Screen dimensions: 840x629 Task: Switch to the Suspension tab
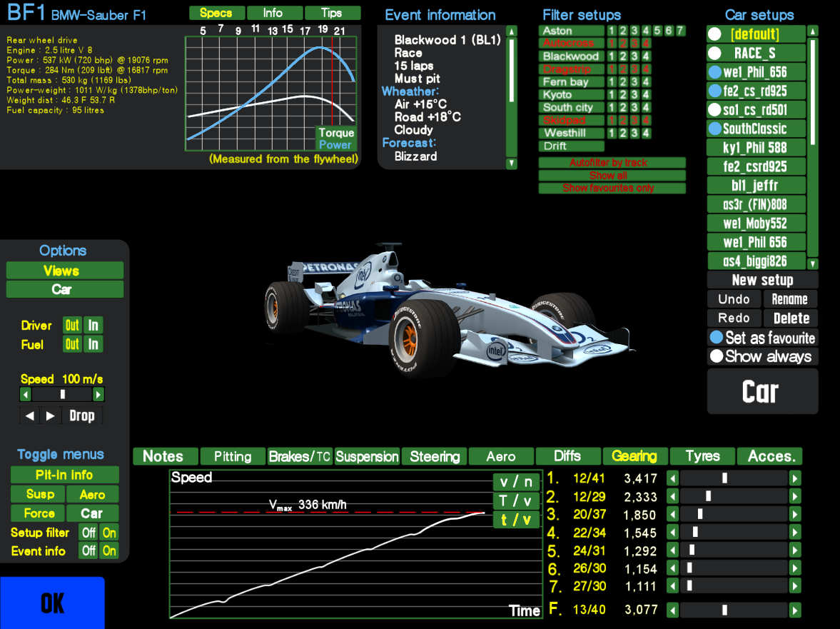pos(367,456)
